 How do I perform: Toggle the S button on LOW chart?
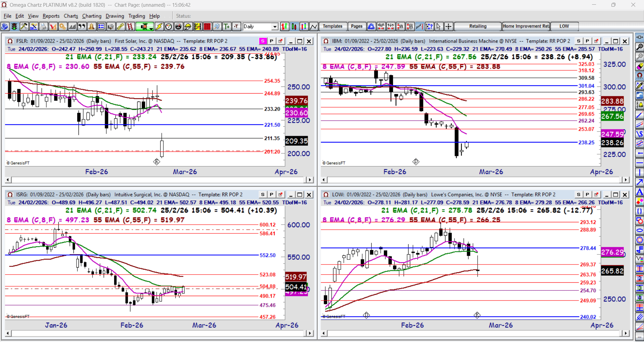pyautogui.click(x=579, y=195)
